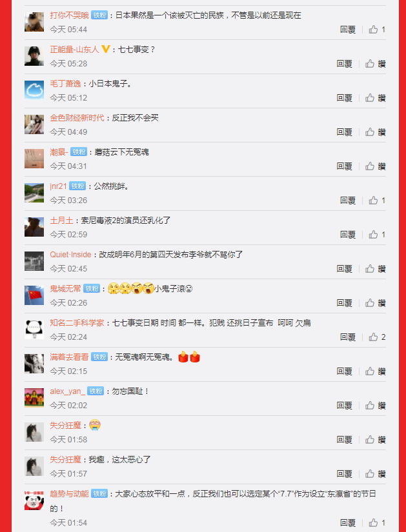The image size is (406, 532).
Task: Open 打你不哭哦 user profile link
Action: click(69, 15)
